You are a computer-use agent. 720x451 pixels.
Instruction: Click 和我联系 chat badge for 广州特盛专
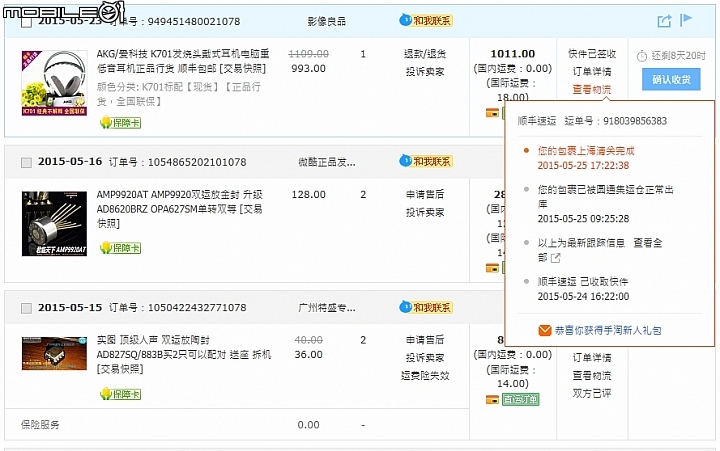[x=426, y=307]
